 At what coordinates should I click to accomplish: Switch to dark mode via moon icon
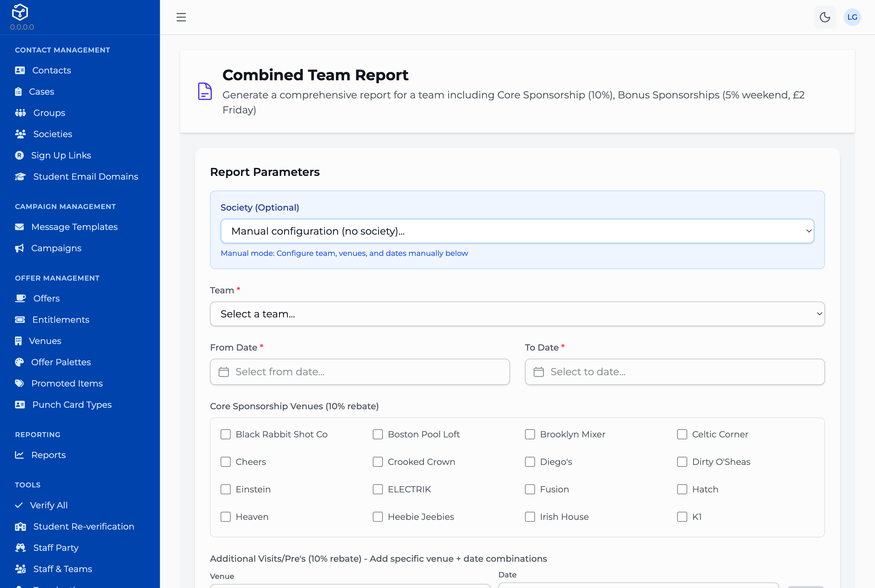[x=825, y=17]
